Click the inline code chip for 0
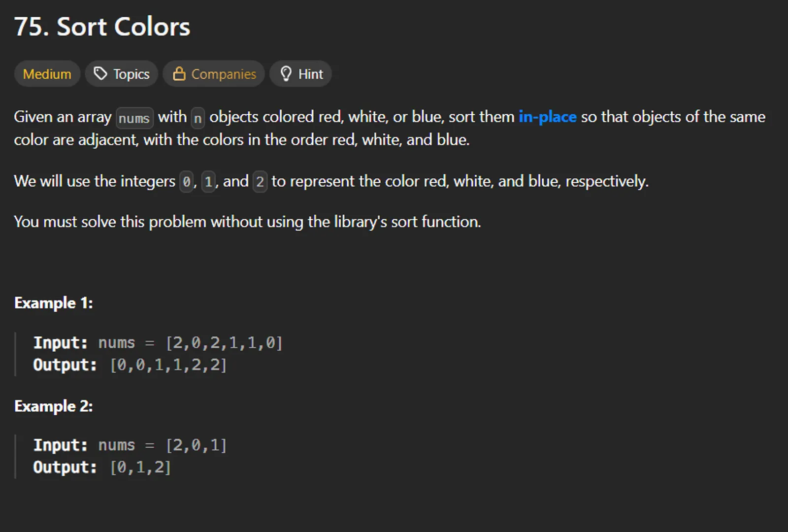The height and width of the screenshot is (532, 788). click(x=187, y=182)
